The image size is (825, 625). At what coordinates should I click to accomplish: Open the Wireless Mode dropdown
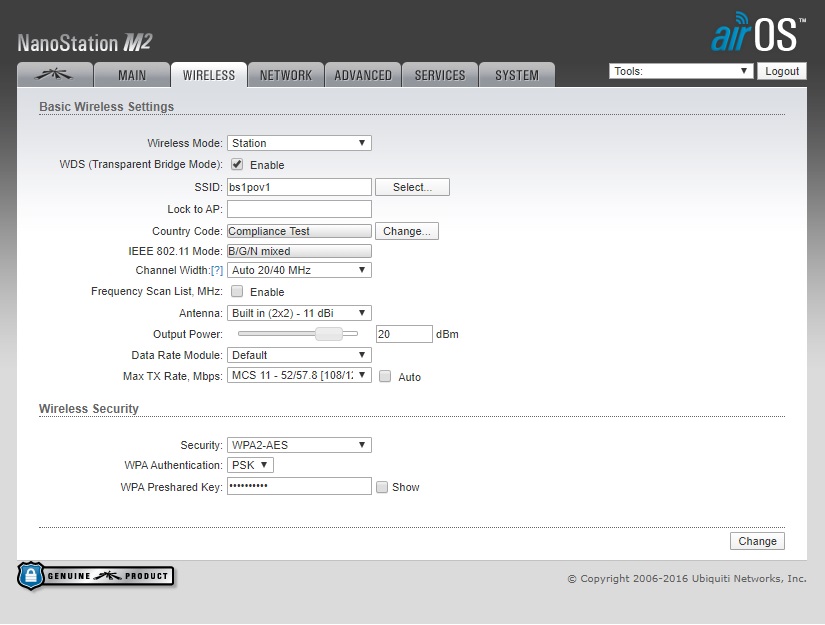[299, 143]
